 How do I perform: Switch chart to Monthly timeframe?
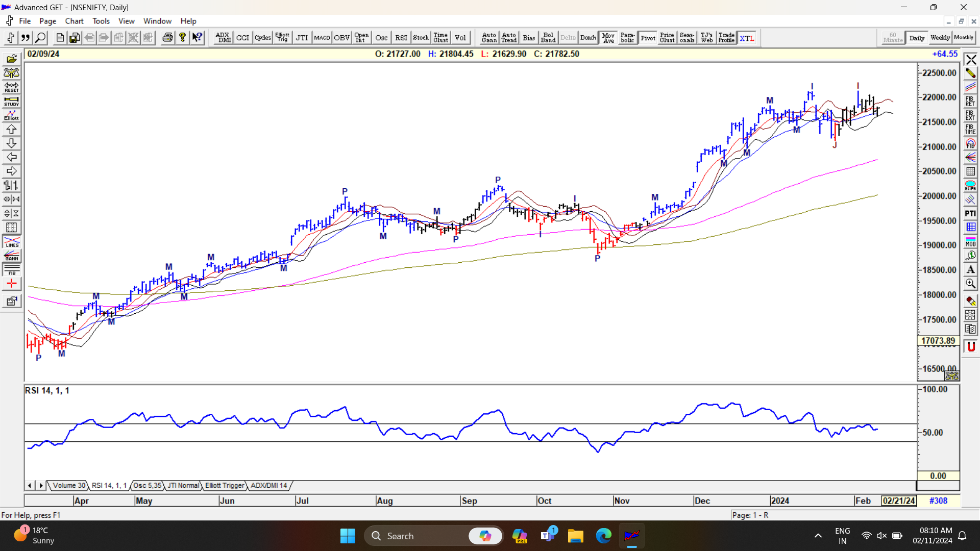963,38
